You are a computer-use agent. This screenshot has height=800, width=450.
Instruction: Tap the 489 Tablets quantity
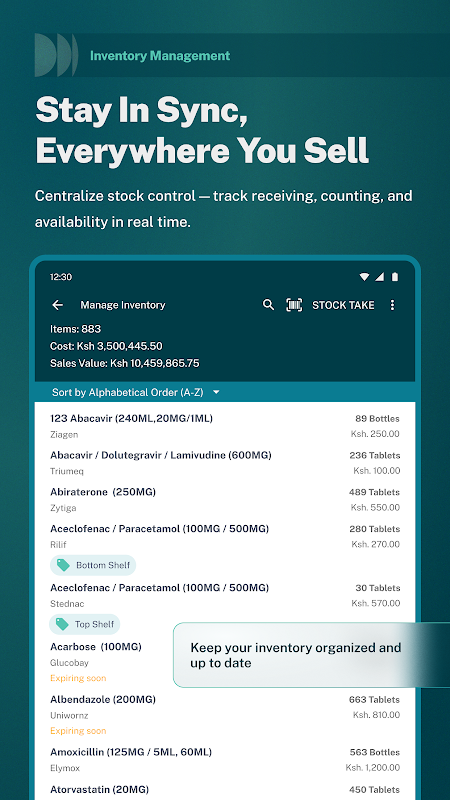[x=375, y=492]
